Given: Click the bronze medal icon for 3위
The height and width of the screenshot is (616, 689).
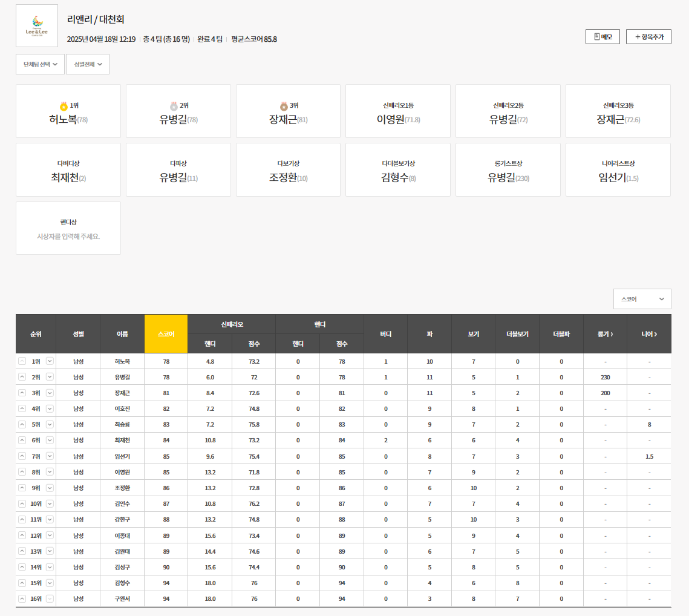Looking at the screenshot, I should coord(284,106).
